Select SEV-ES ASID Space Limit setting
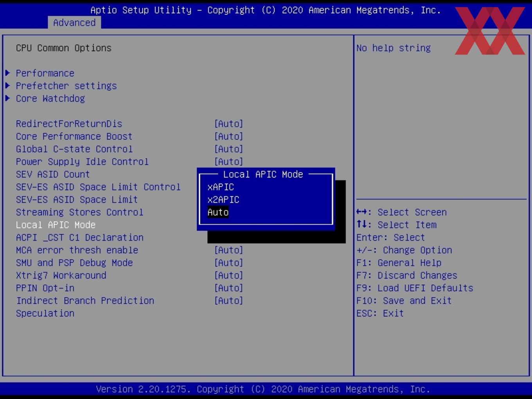Viewport: 532px width, 399px height. coord(77,199)
